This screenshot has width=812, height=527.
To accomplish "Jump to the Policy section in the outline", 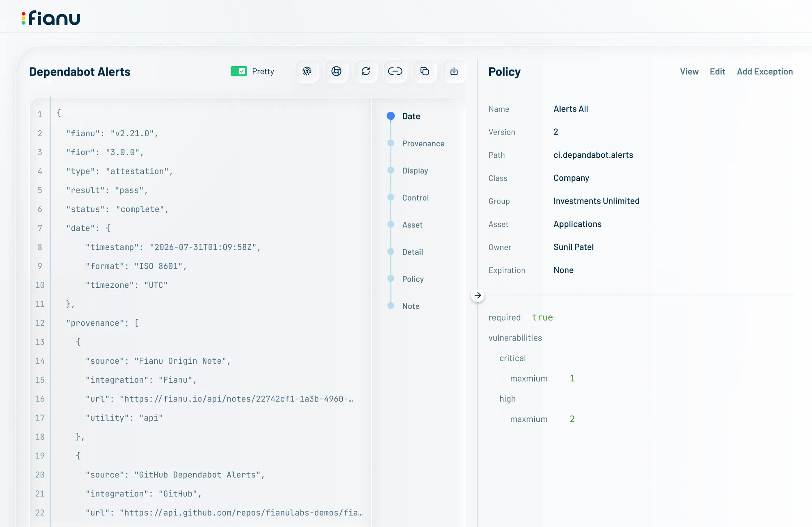I will [413, 279].
